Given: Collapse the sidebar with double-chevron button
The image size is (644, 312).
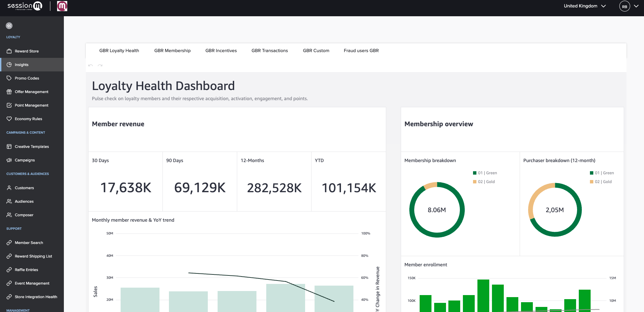Looking at the screenshot, I should point(9,26).
